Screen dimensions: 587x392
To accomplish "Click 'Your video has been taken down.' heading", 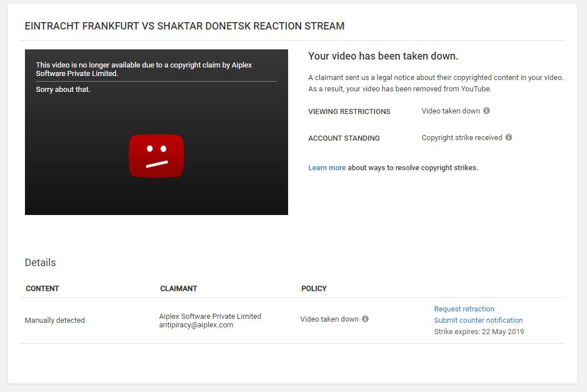I will pos(383,56).
